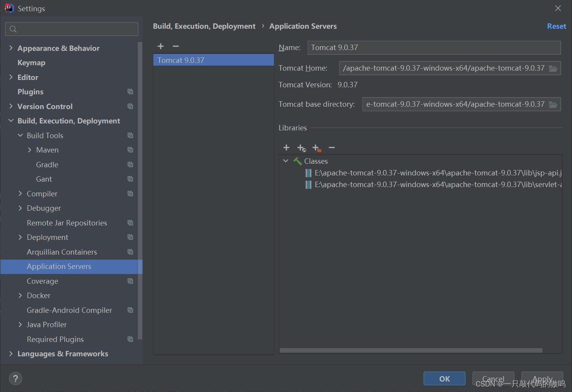The width and height of the screenshot is (572, 392).
Task: Add library from Maven icon
Action: [302, 148]
